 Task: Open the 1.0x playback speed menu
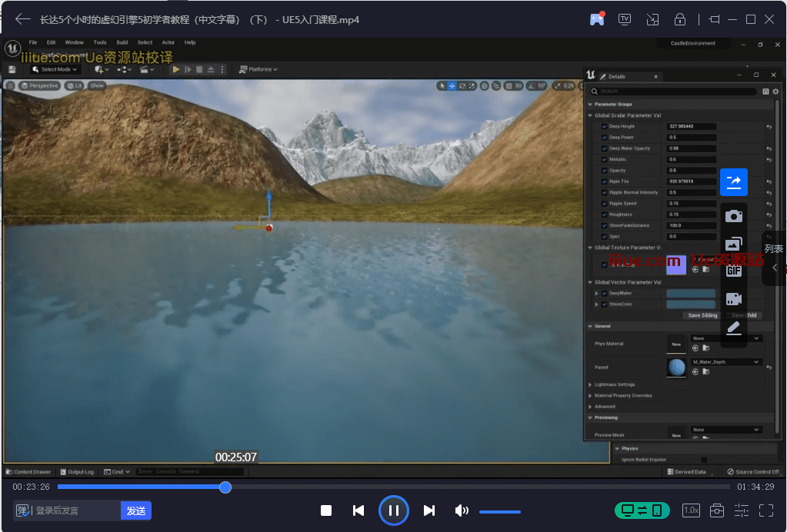[x=691, y=510]
